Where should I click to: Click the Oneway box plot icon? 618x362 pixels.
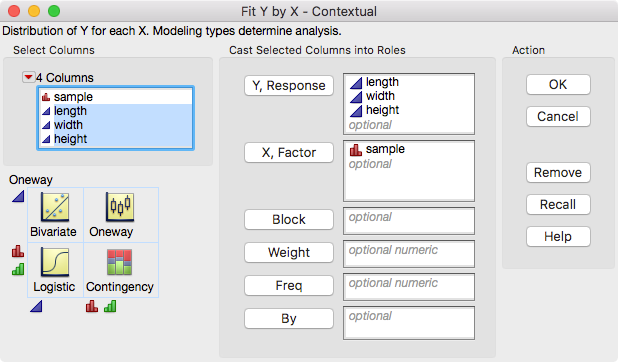click(x=120, y=207)
